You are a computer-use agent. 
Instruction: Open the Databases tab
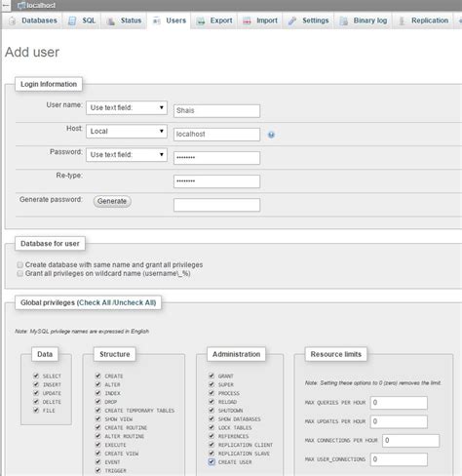(x=32, y=20)
